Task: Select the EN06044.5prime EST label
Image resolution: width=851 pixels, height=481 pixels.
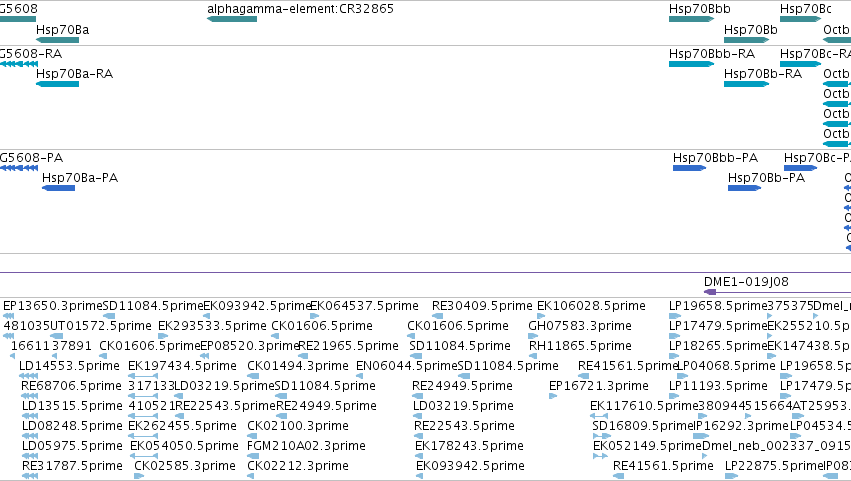Action: (x=407, y=366)
